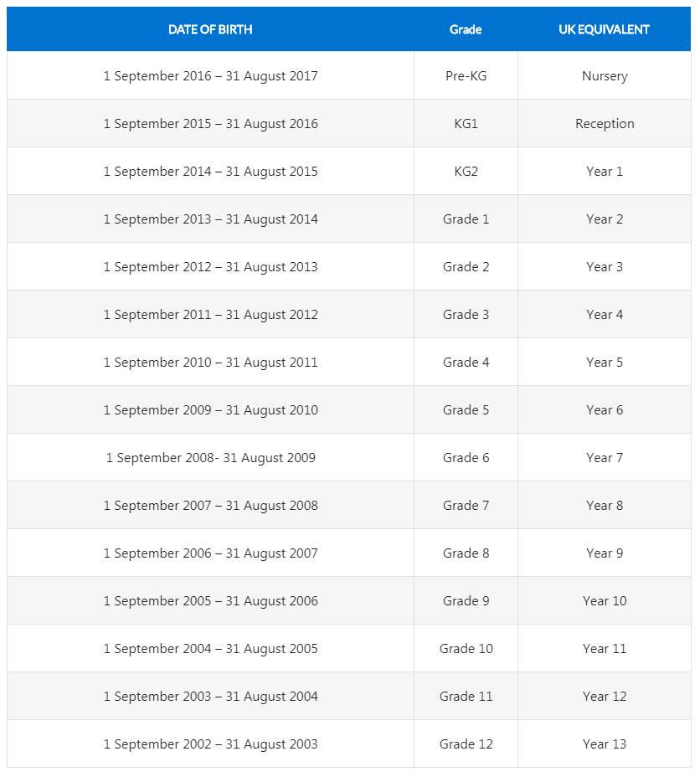Select the Grade 12 cell
The height and width of the screenshot is (777, 700).
tap(466, 744)
